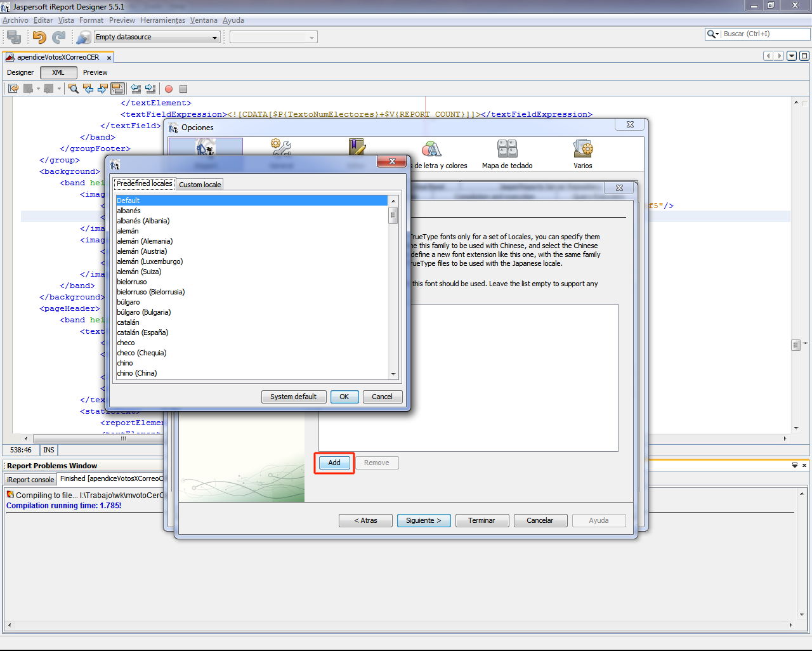
Task: Click the < Atras wizard button
Action: [365, 520]
